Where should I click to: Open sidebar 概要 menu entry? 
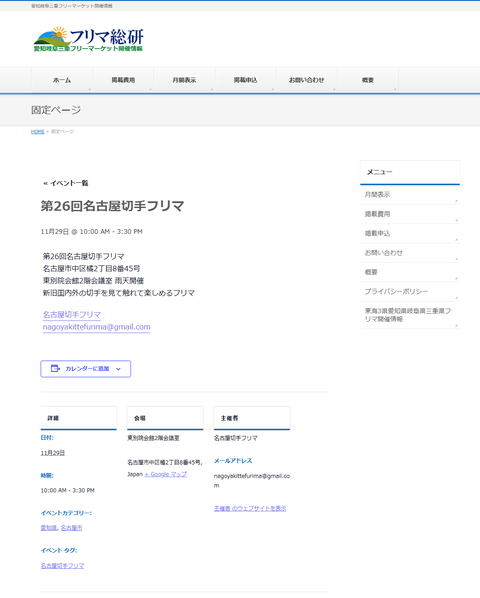tap(410, 272)
